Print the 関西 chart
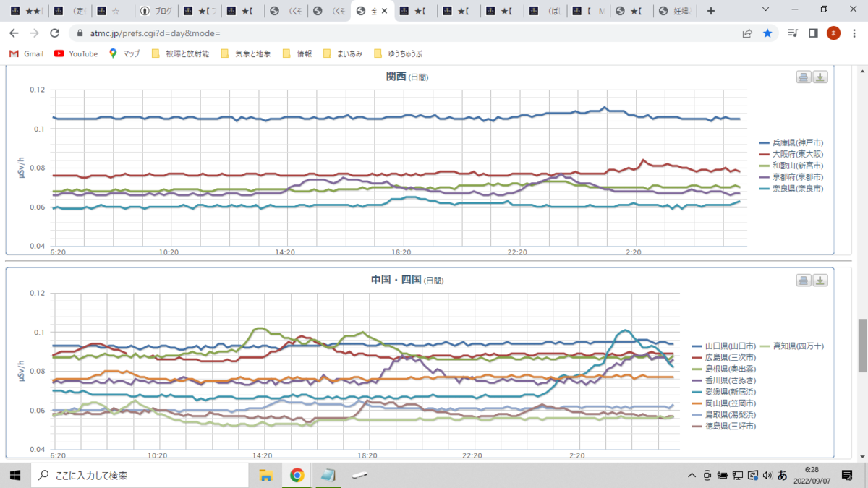 click(x=804, y=77)
